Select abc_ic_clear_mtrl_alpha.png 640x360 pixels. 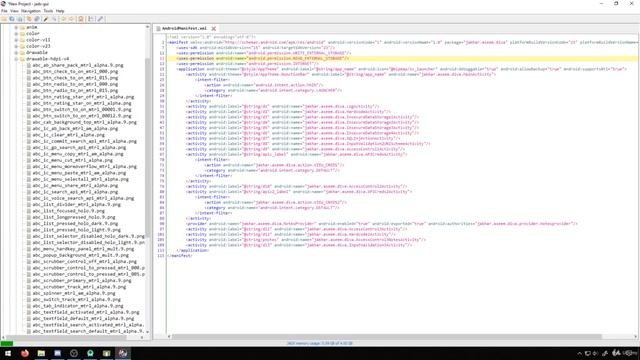69,135
